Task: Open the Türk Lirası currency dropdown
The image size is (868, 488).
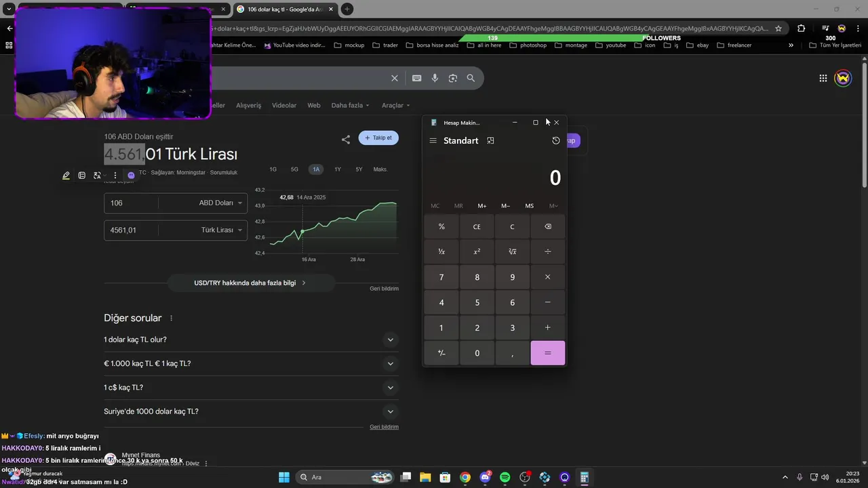Action: click(x=222, y=230)
